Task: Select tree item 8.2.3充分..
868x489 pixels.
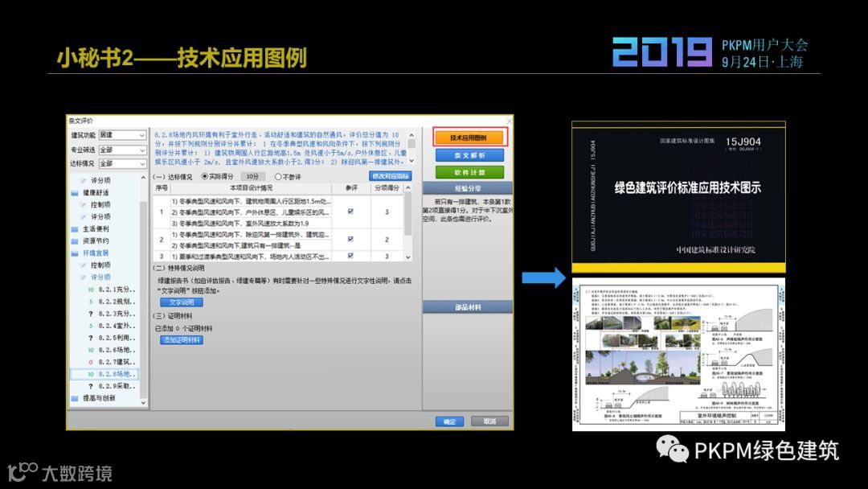Action: tap(117, 314)
